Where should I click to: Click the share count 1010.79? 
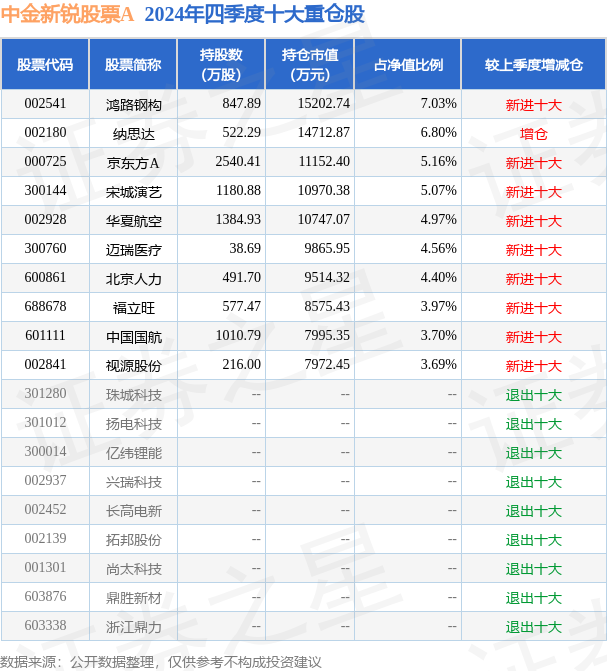(238, 336)
